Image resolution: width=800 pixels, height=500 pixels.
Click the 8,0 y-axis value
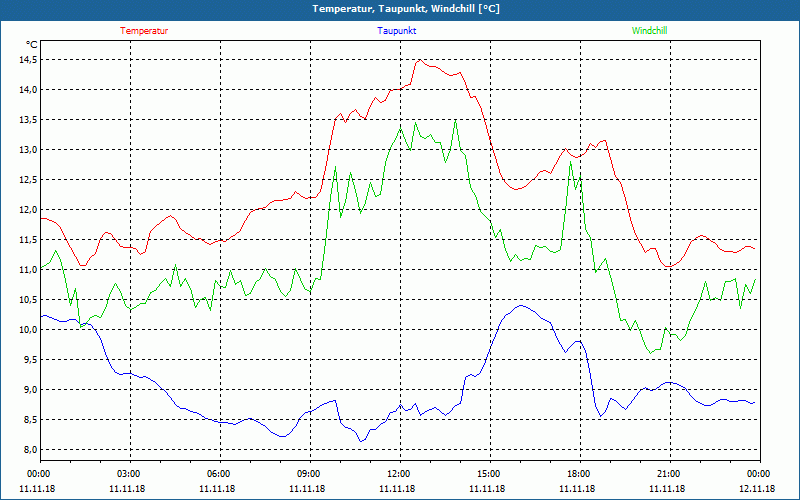click(30, 449)
